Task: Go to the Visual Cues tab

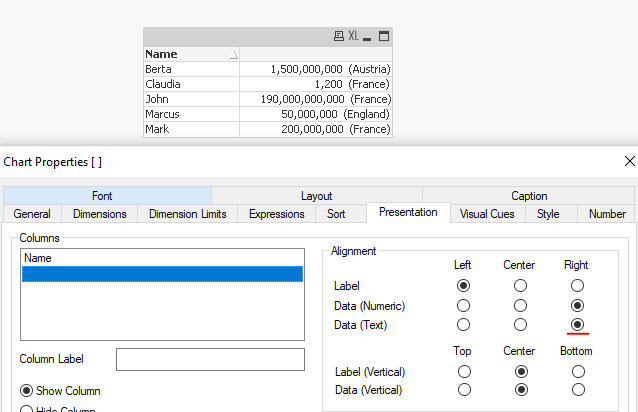Action: pos(487,213)
